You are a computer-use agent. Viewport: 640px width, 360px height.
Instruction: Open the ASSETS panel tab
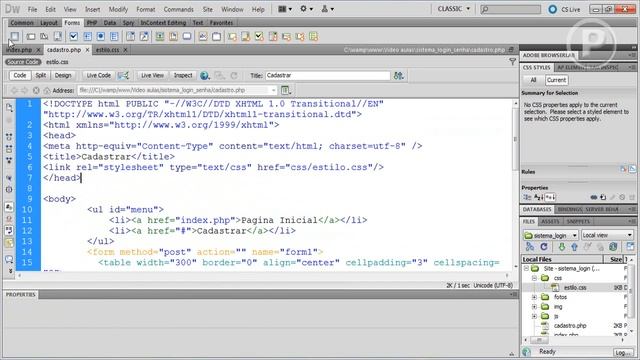click(550, 221)
